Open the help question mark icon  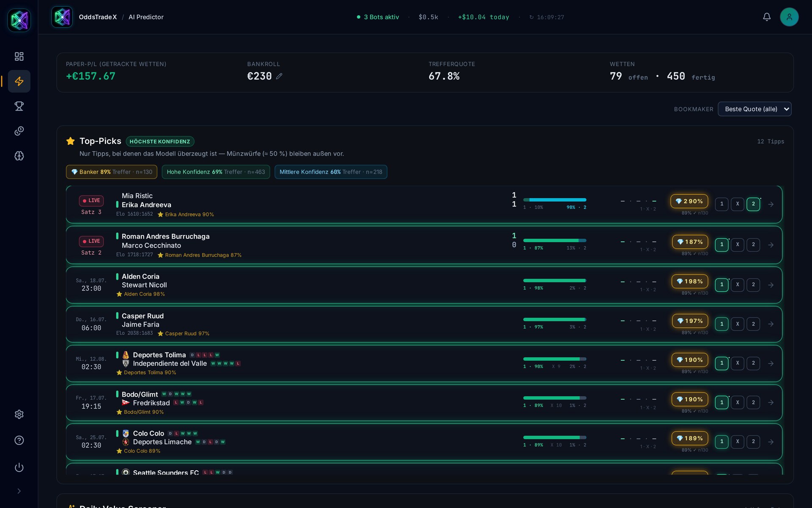(19, 440)
